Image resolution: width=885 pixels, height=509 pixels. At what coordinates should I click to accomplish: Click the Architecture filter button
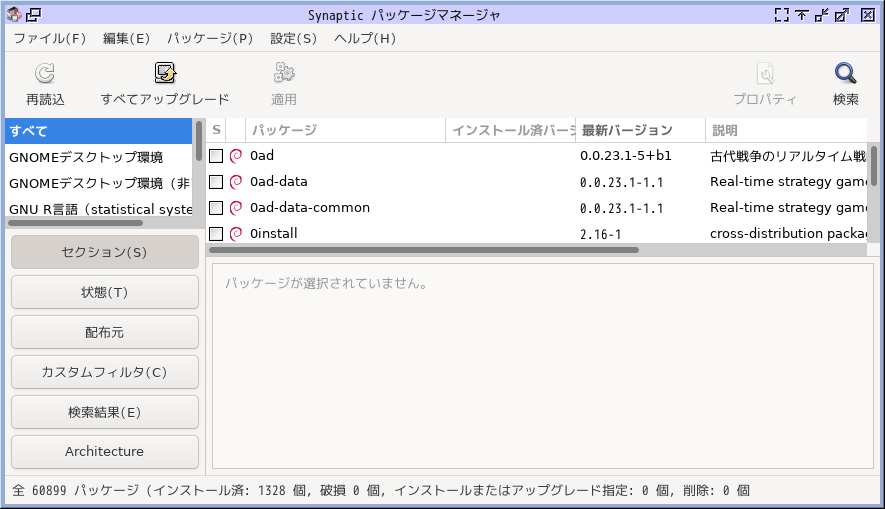pos(105,451)
